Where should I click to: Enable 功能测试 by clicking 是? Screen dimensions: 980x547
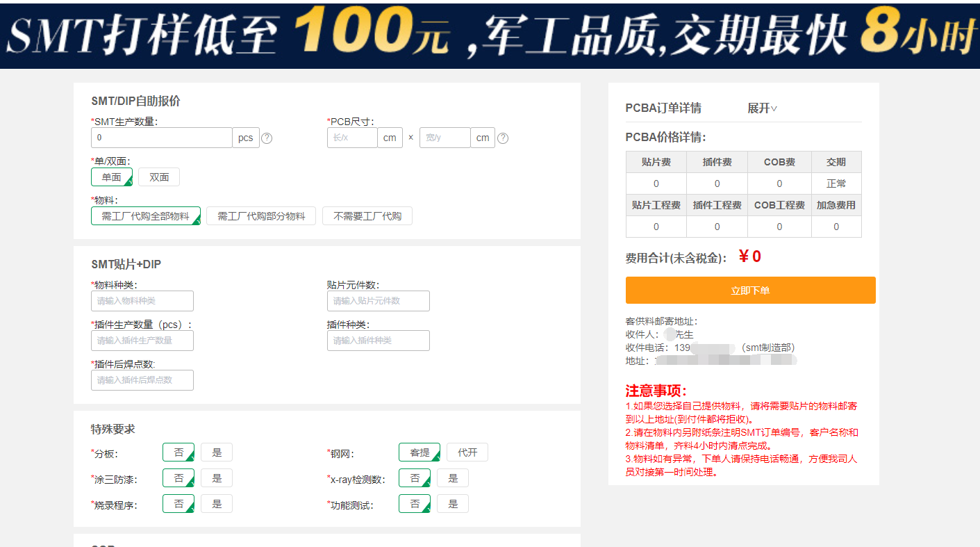point(452,503)
